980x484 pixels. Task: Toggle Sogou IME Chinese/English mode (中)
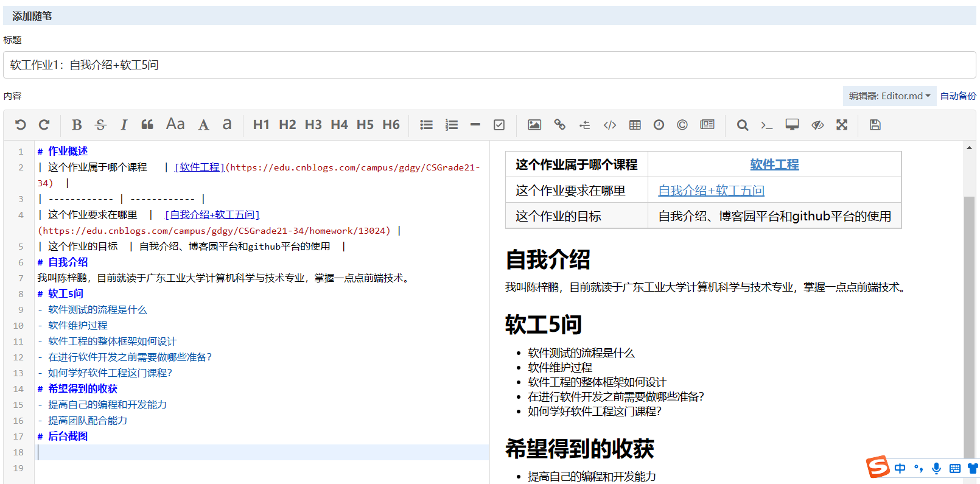coord(900,468)
